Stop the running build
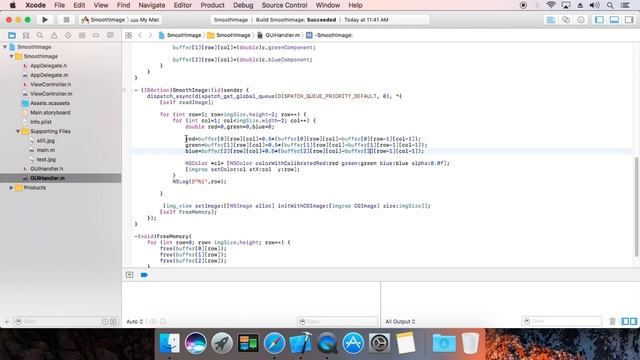 66,20
